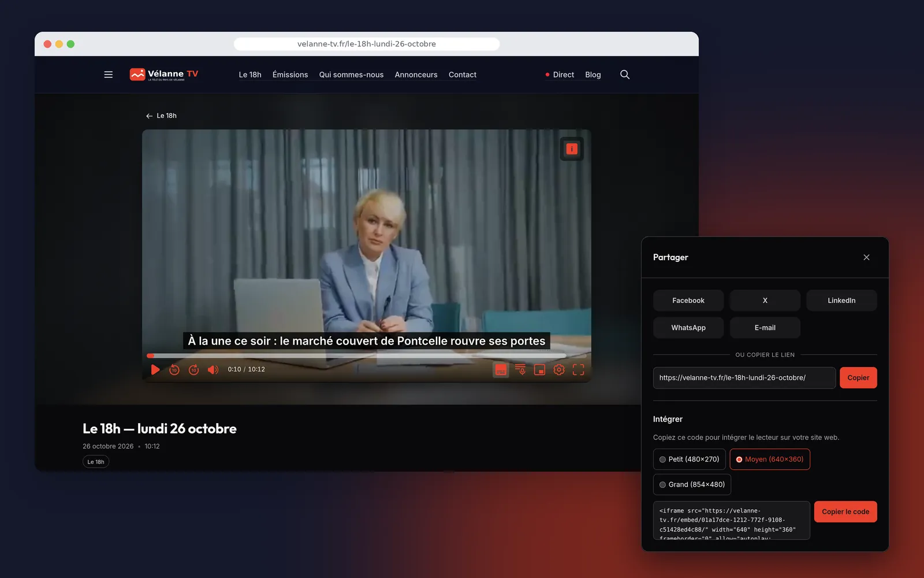This screenshot has height=578, width=924.
Task: Open the Annonceurs page
Action: tap(416, 75)
